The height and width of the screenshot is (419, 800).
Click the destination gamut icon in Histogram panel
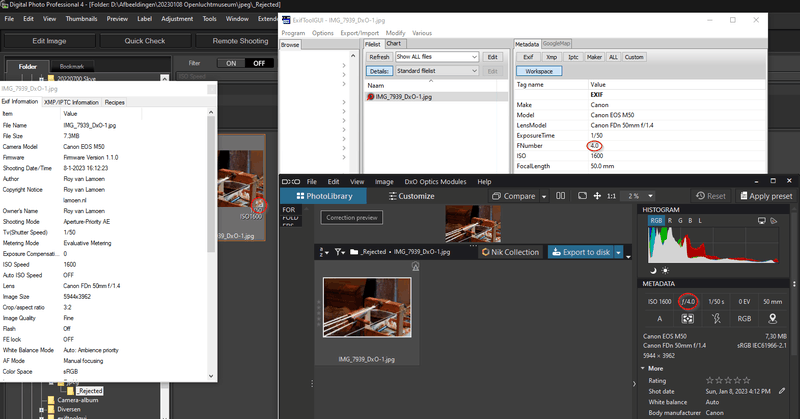click(x=773, y=220)
